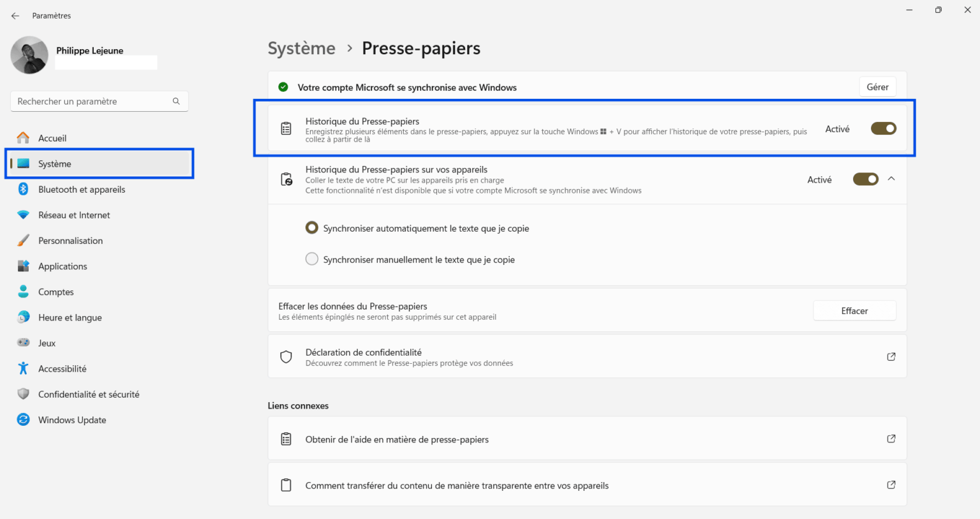This screenshot has height=519, width=980.
Task: Click the Déclaration de confidentialité shield icon
Action: [286, 357]
